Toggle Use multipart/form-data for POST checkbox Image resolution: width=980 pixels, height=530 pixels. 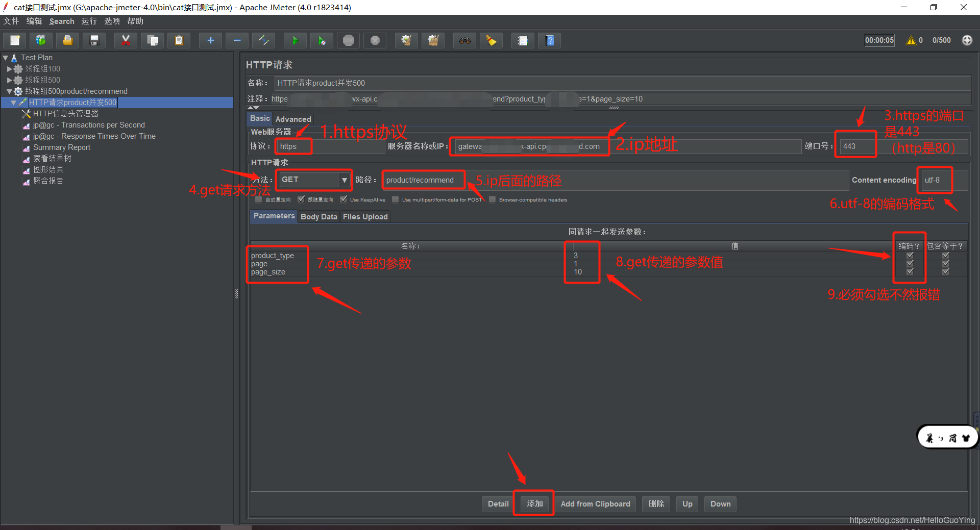tap(395, 199)
